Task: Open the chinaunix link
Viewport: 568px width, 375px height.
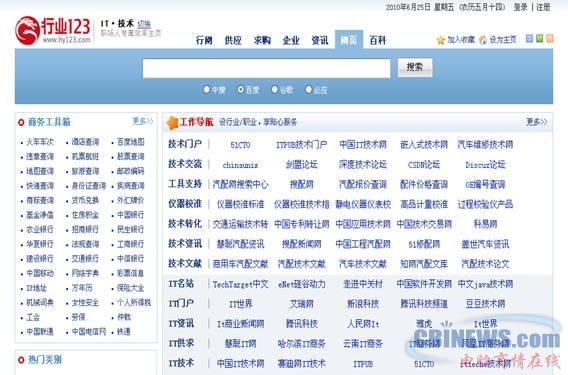Action: 241,165
